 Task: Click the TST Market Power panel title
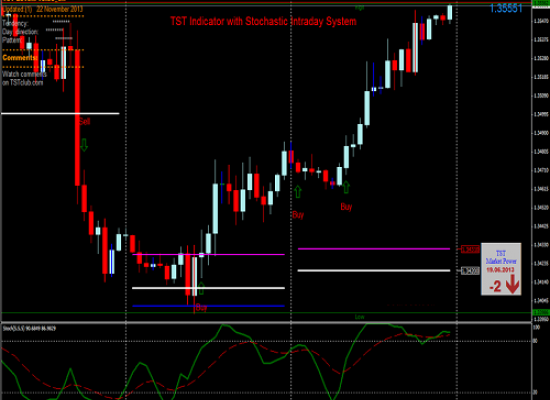coord(501,257)
